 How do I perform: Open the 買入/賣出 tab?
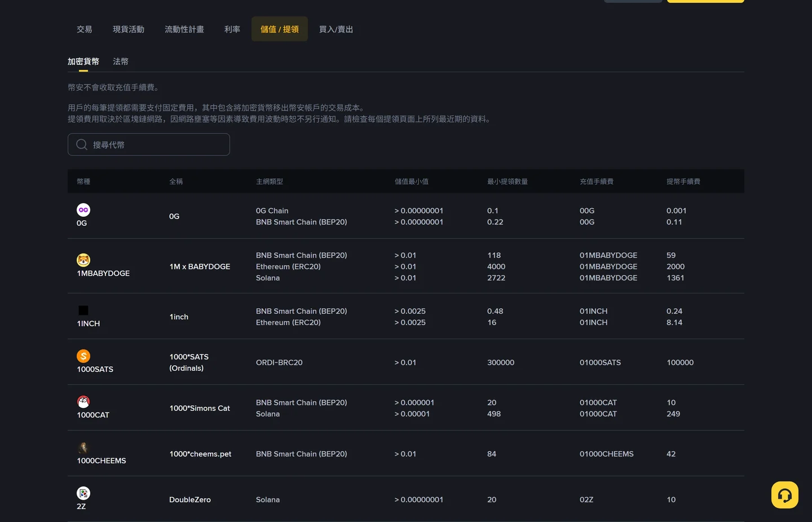336,29
